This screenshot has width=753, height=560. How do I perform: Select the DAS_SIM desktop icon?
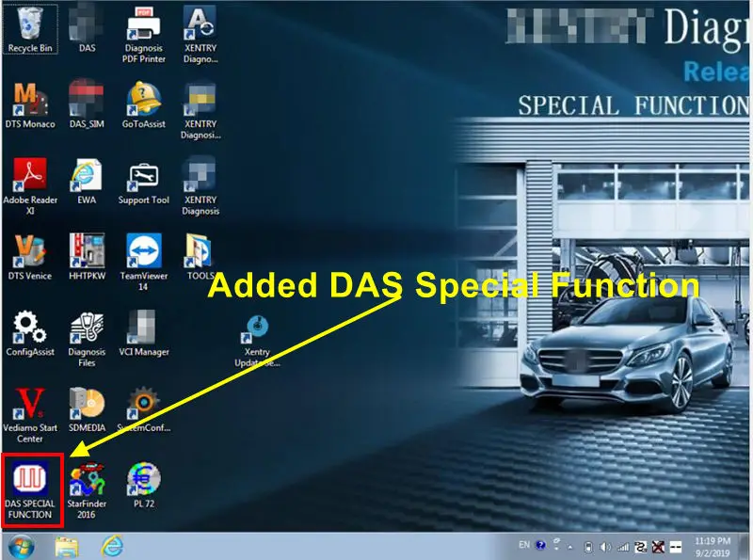pyautogui.click(x=87, y=105)
